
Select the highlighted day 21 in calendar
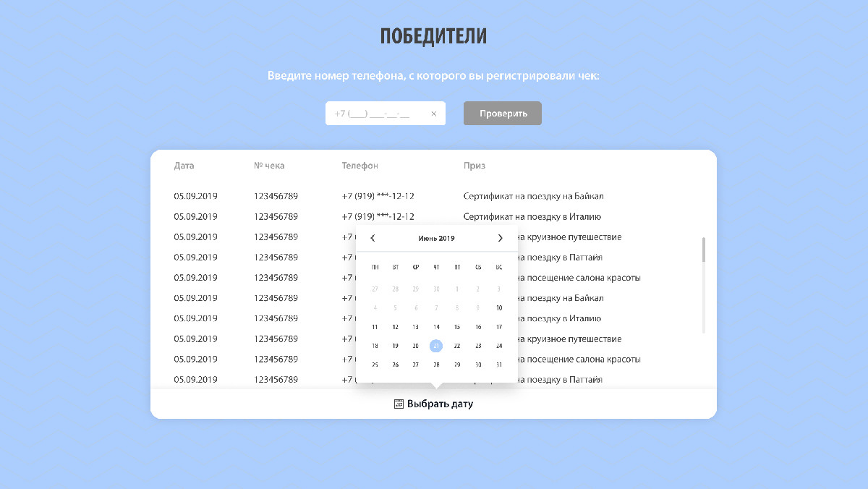[x=436, y=346]
